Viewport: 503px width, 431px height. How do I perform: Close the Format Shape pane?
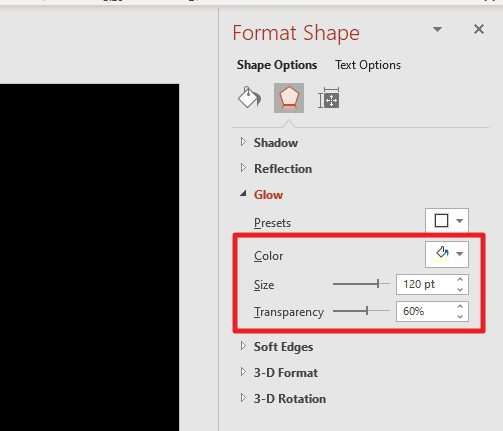pyautogui.click(x=479, y=29)
